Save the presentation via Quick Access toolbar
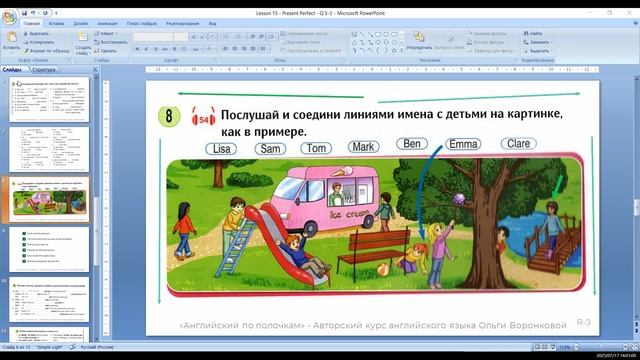Viewport: 640px width, 360px height. point(24,13)
